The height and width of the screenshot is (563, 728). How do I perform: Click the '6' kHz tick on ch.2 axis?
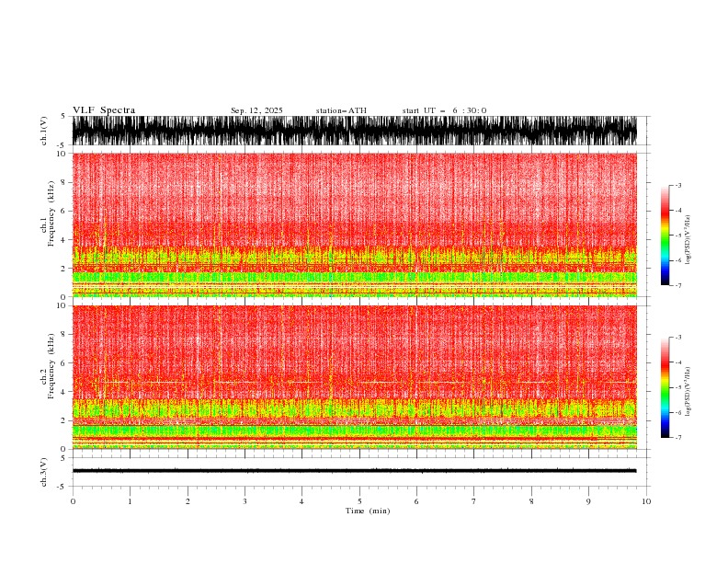63,363
